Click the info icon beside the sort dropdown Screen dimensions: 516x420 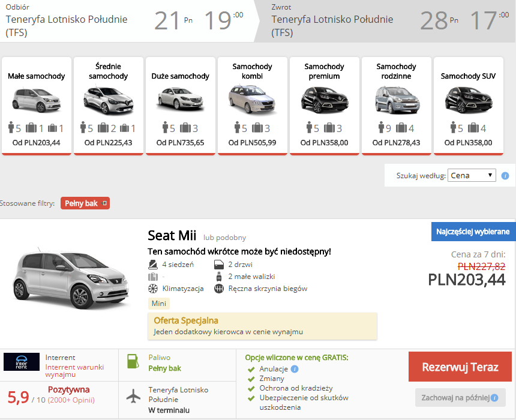point(505,176)
